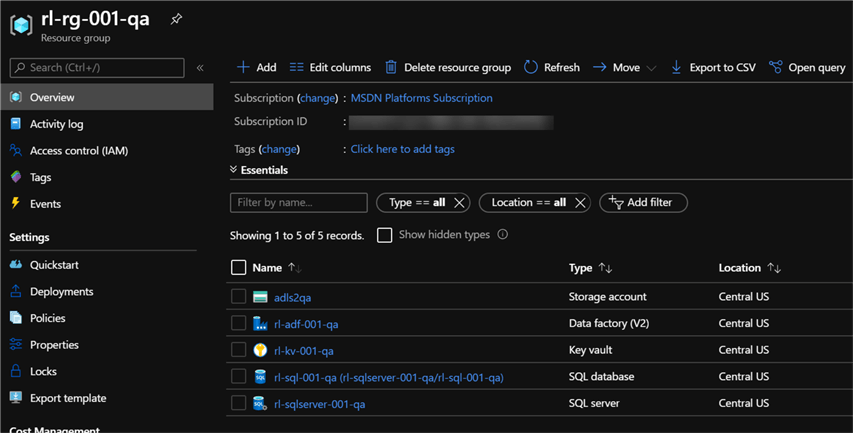Open the rl-kv-001-qa key vault link

(x=303, y=351)
